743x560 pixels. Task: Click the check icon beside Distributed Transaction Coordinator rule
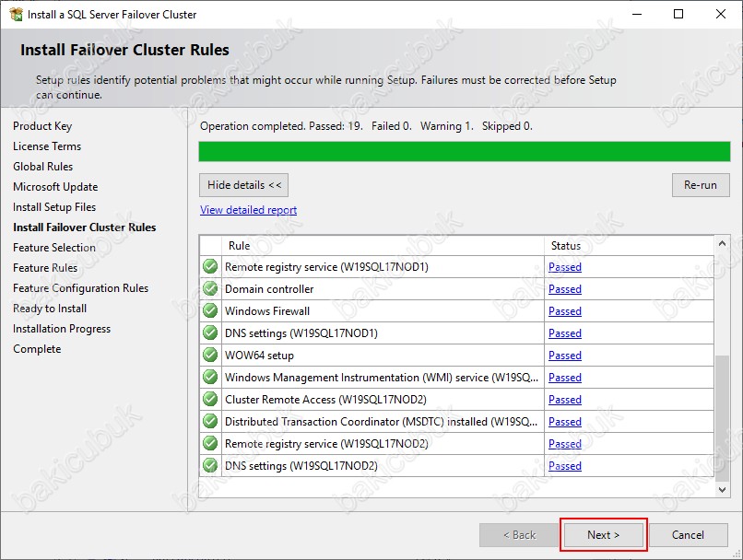(x=210, y=421)
